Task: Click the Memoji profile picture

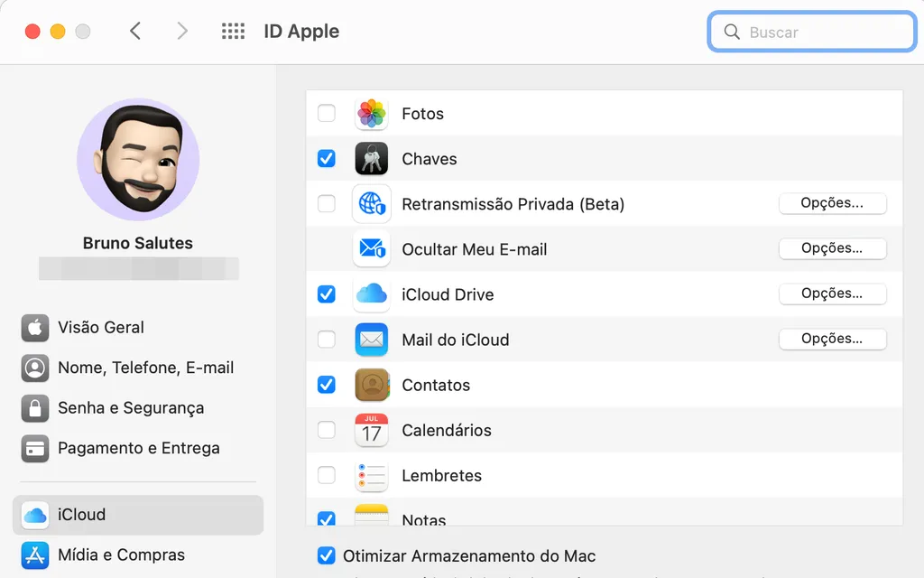Action: pos(138,159)
